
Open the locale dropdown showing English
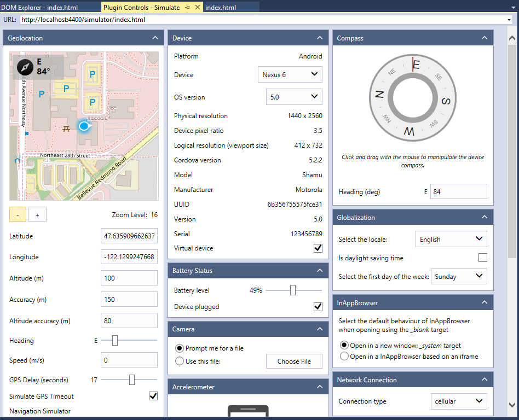click(451, 239)
